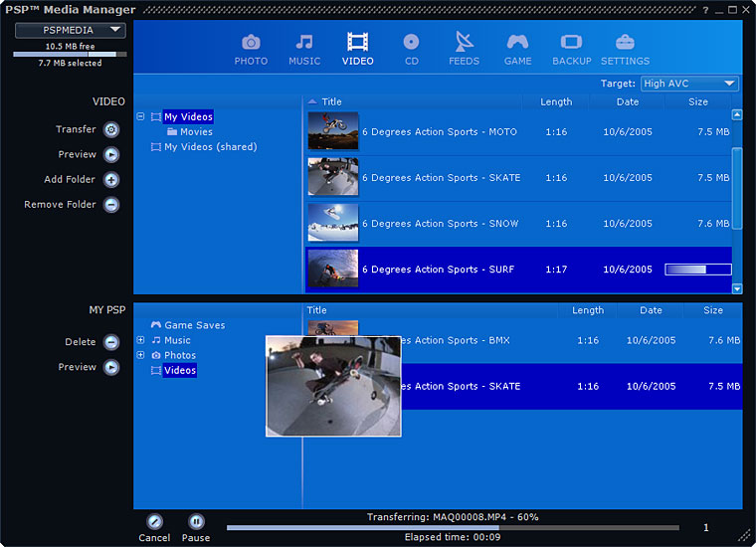Sort videos by Title column header
Image resolution: width=756 pixels, height=547 pixels.
coord(331,102)
